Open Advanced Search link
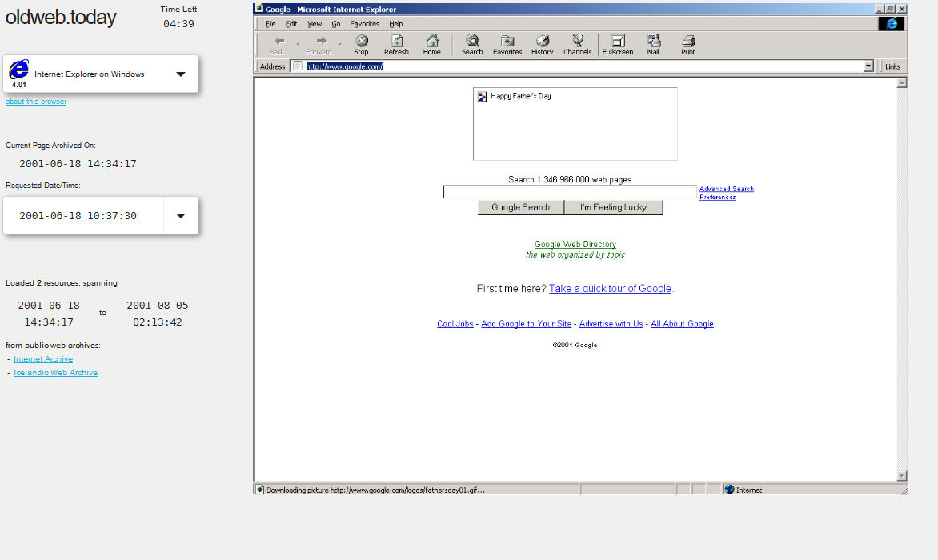The image size is (938, 560). pyautogui.click(x=726, y=189)
